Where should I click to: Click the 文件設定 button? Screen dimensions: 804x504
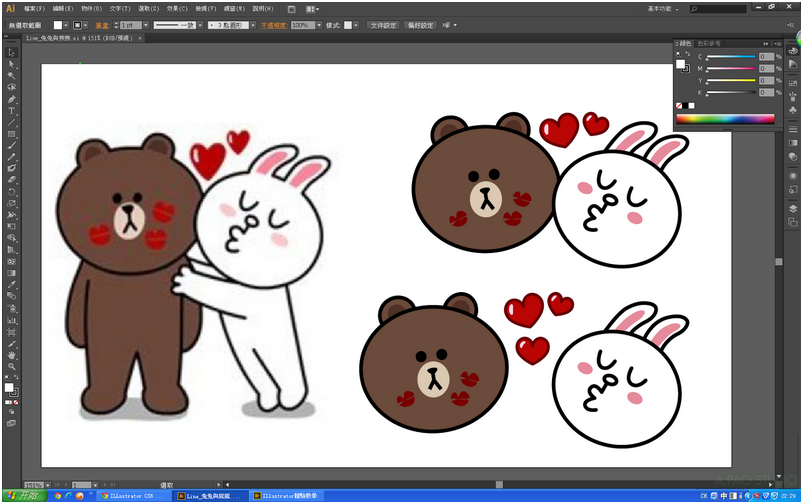click(x=384, y=25)
